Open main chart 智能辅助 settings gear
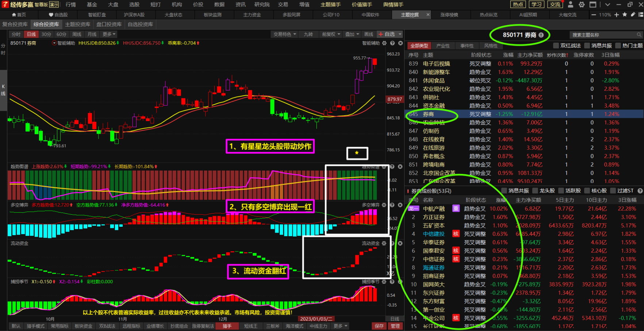Screen dimensions: 644x331 point(384,43)
